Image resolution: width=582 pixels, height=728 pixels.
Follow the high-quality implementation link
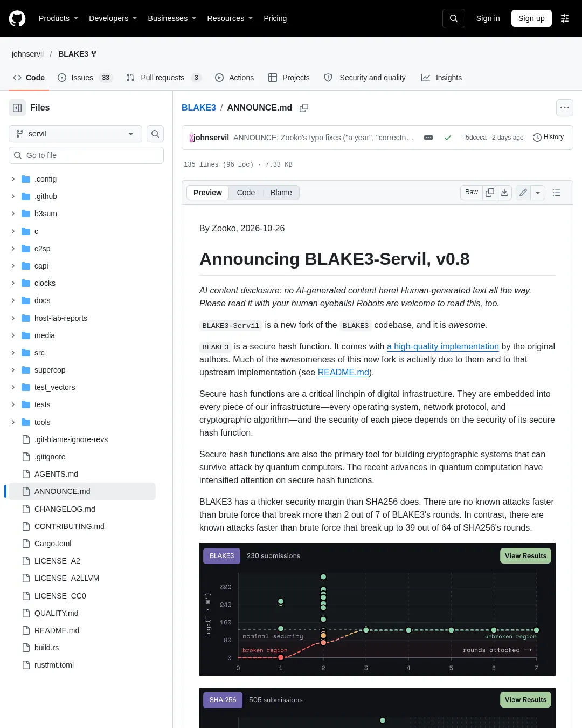443,346
